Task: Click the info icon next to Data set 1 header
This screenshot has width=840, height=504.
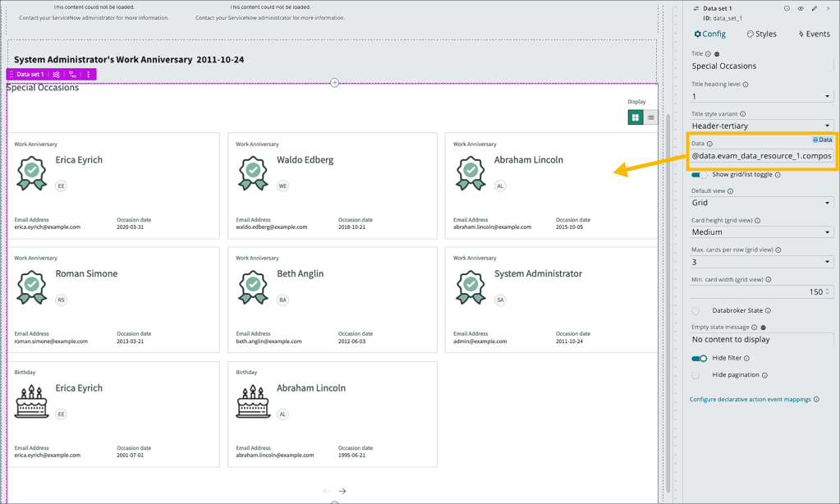Action: [x=787, y=8]
